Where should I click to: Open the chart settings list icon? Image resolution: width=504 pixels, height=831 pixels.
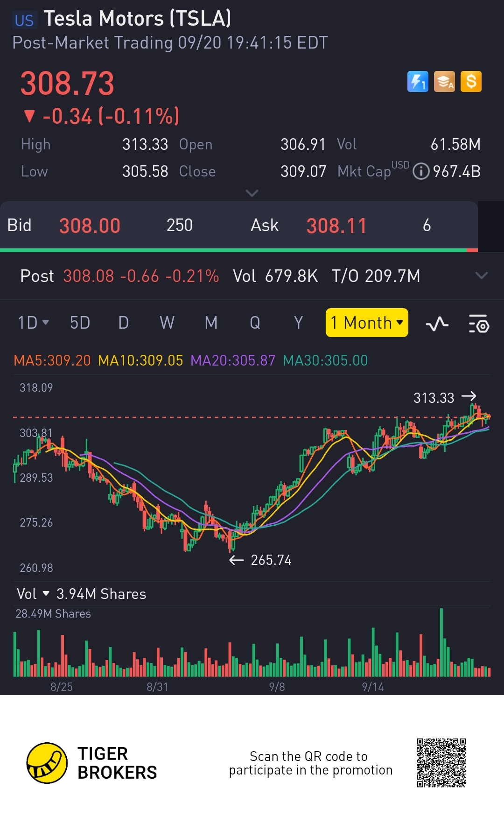[479, 324]
